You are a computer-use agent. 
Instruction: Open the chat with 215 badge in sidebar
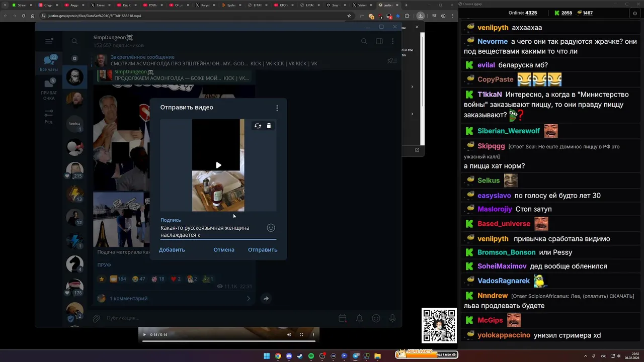(74, 170)
